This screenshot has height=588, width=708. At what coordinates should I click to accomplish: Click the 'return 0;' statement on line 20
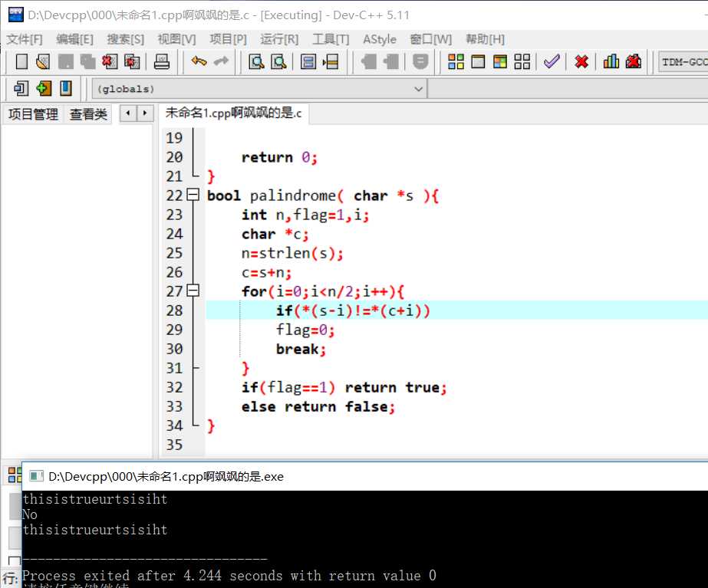[x=279, y=157]
